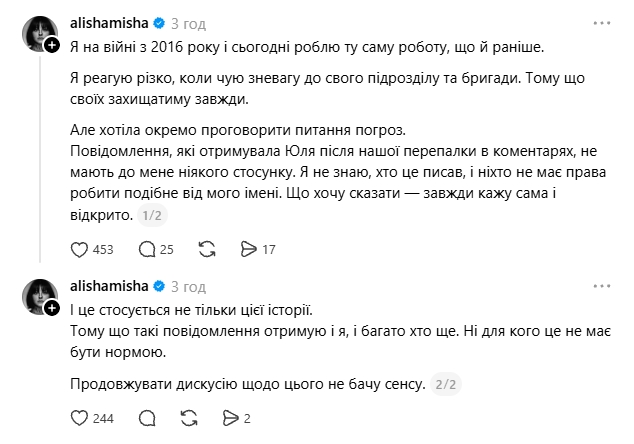Viewport: 634px width, 444px height.
Task: Select the 2/2 thread part indicator
Action: (446, 384)
